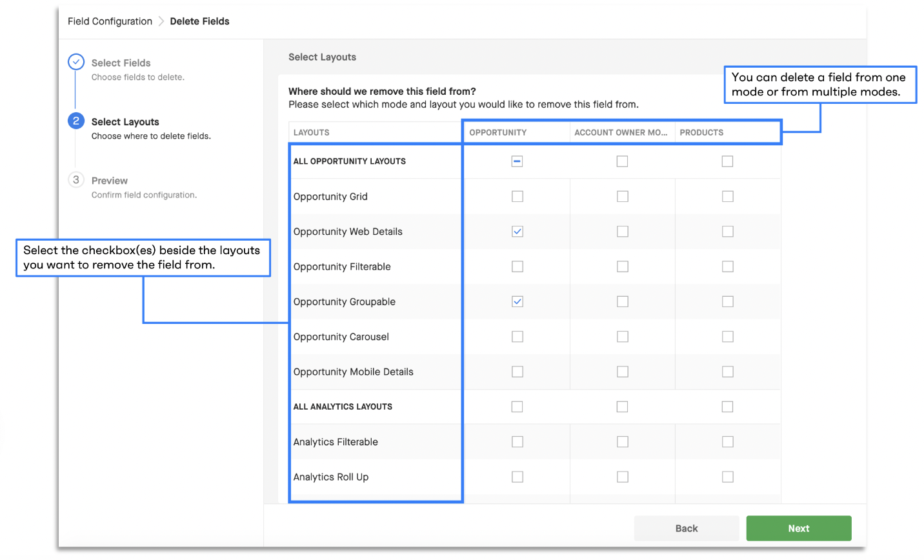Click the Select Fields completed step checkmark icon
The height and width of the screenshot is (560, 924).
tap(76, 62)
